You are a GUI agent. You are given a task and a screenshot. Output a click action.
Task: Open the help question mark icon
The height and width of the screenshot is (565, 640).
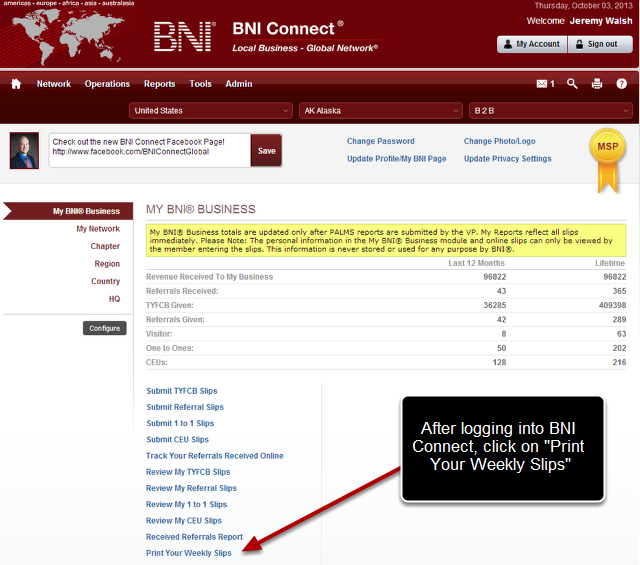[x=622, y=84]
